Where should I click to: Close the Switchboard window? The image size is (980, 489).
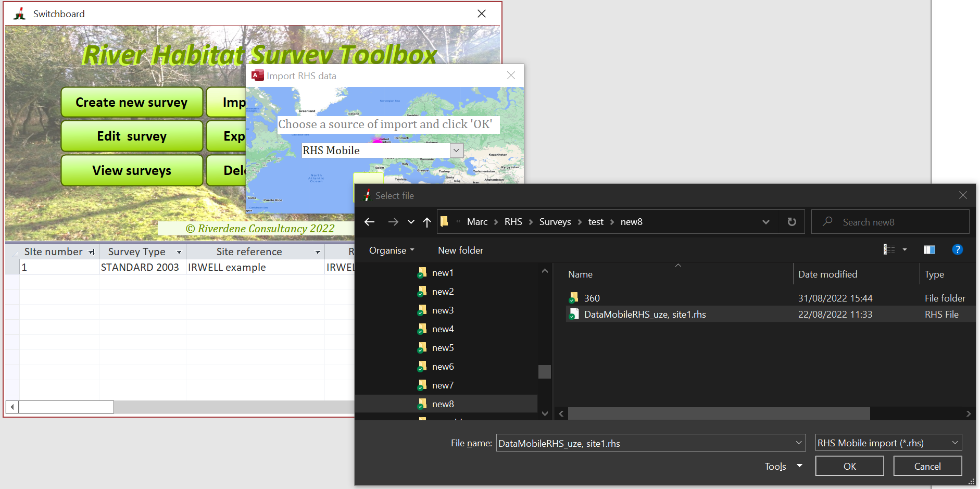coord(482,14)
